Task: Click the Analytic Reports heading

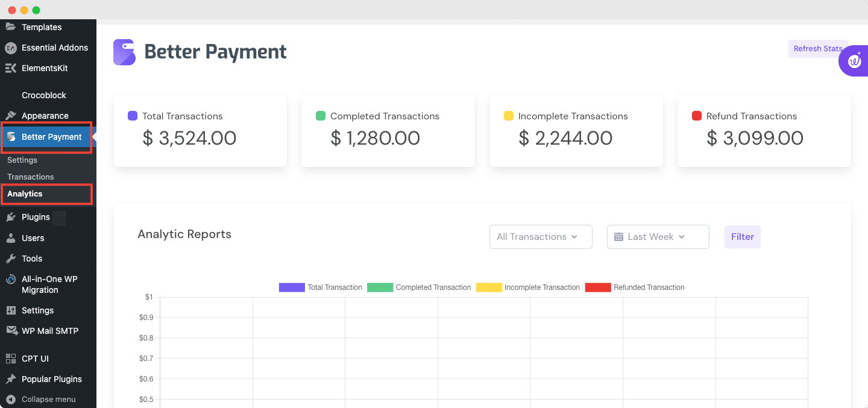Action: click(x=184, y=234)
